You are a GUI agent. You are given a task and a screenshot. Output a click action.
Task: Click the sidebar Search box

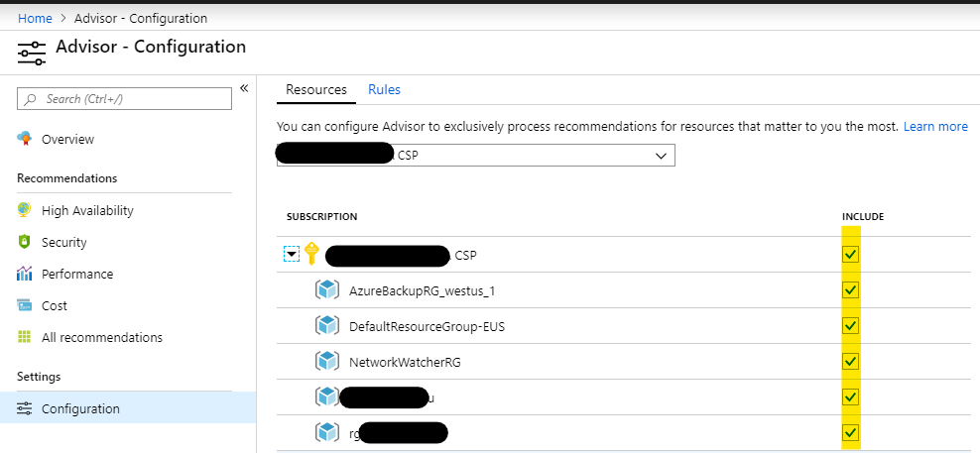click(124, 99)
